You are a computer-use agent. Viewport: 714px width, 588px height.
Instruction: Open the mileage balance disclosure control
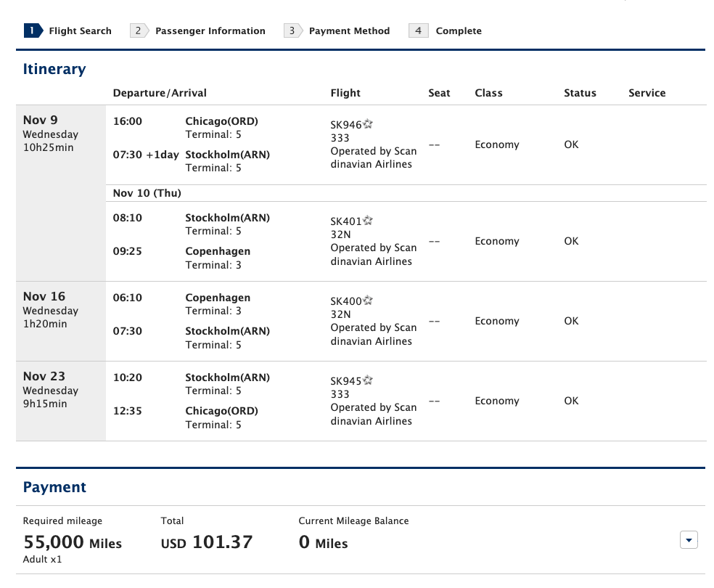point(688,539)
